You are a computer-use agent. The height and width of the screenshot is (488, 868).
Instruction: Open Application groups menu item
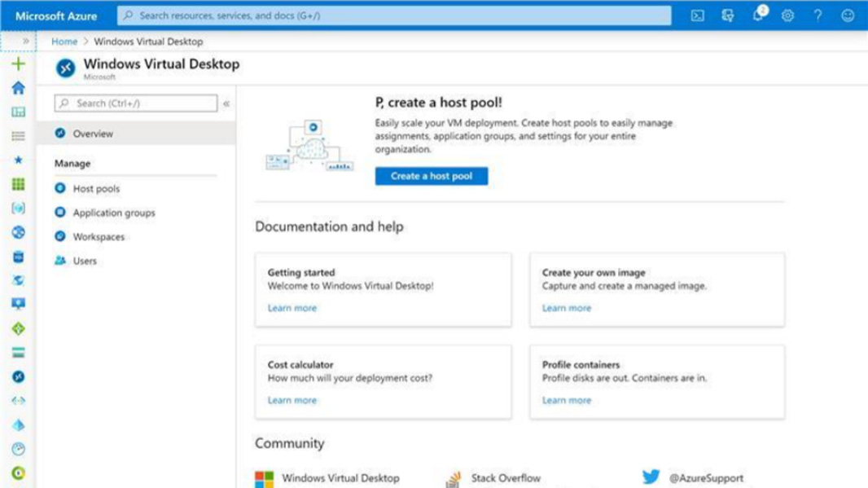114,213
